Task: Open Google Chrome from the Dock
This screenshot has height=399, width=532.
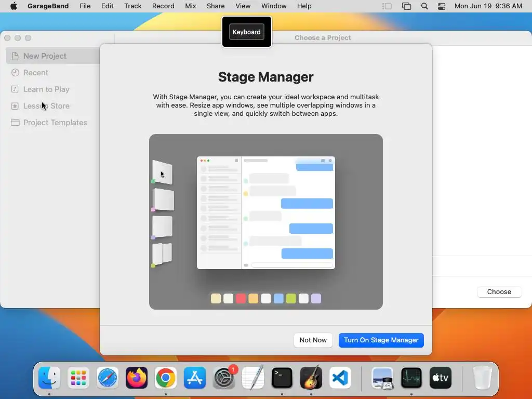Action: coord(166,378)
